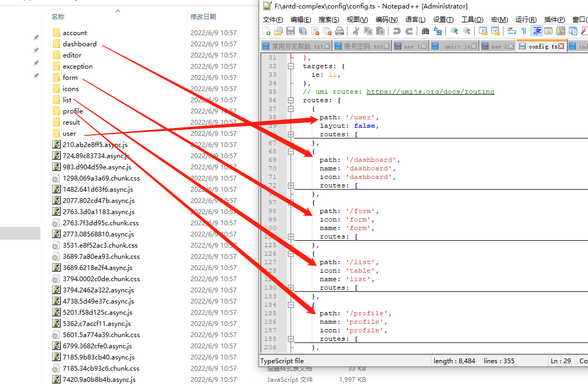
Task: Expand the folded /profile routes at line 188
Action: click(291, 339)
